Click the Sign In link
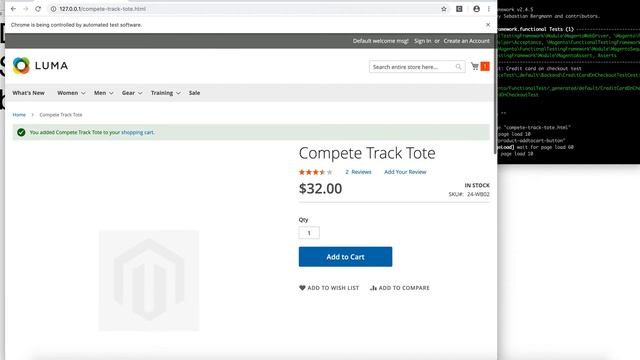The height and width of the screenshot is (360, 640). tap(422, 41)
